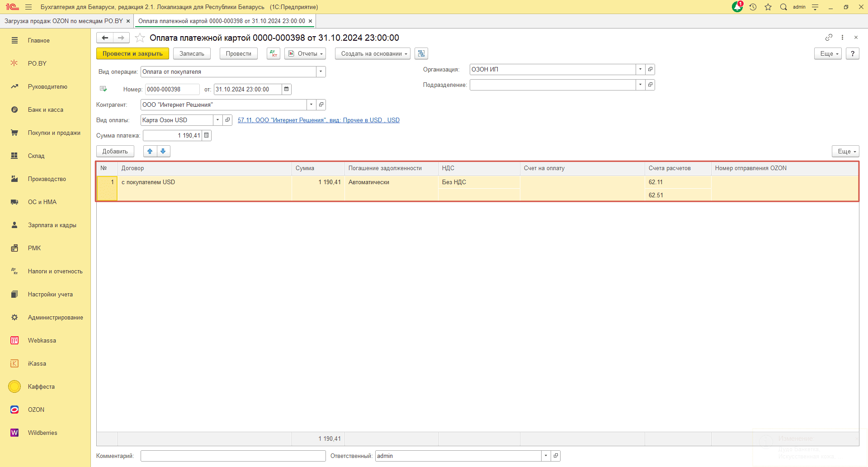
Task: Select the Без НДС cell
Action: pos(479,182)
